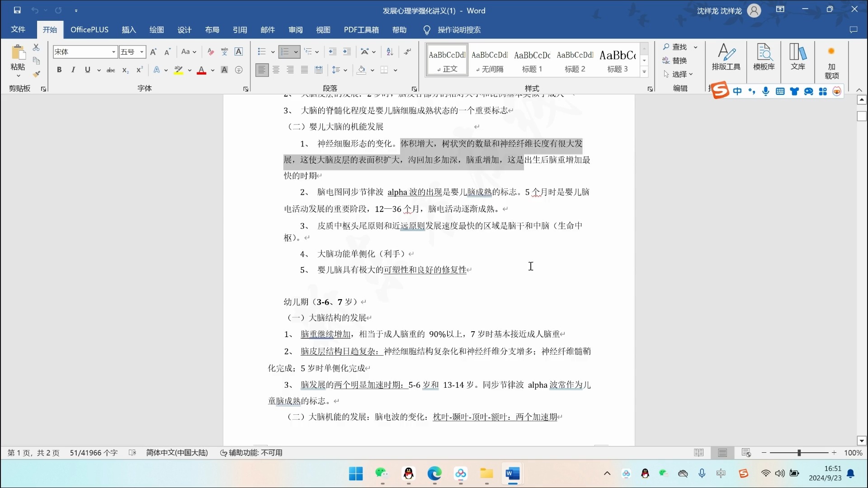Increase font size with the A-up icon
The width and height of the screenshot is (868, 488).
pyautogui.click(x=153, y=52)
